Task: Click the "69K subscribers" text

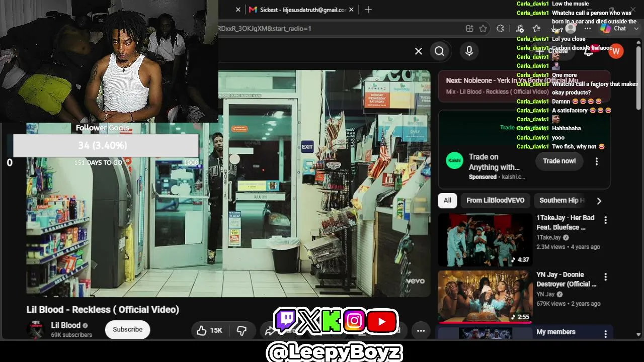Action: tap(71, 335)
